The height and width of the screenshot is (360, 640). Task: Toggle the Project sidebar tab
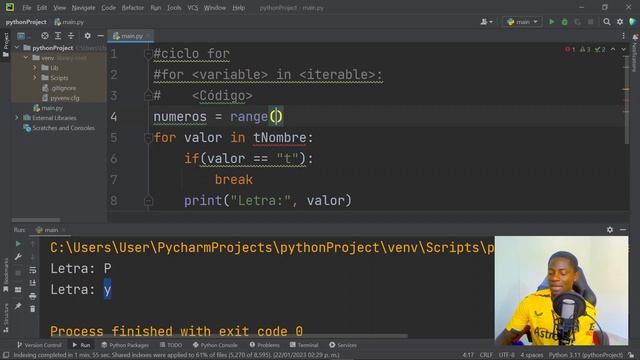click(5, 45)
